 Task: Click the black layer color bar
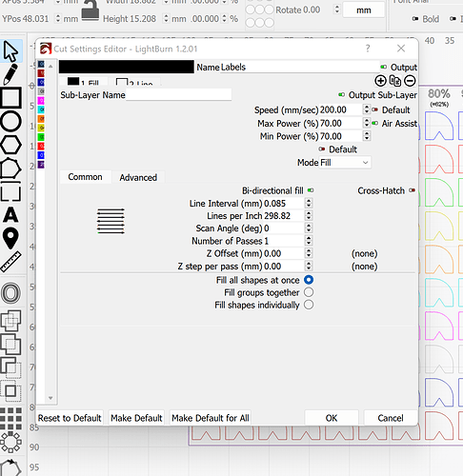point(127,67)
